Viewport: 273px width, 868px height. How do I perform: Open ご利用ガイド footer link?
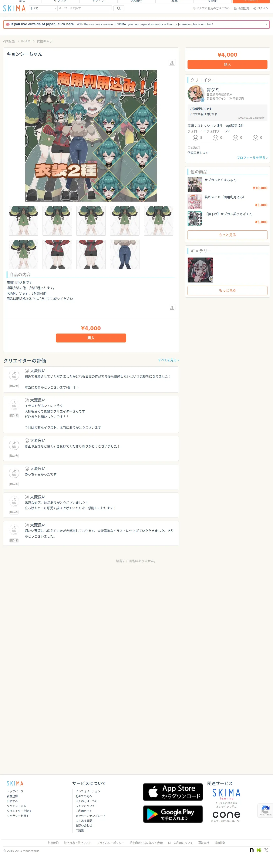pyautogui.click(x=84, y=811)
